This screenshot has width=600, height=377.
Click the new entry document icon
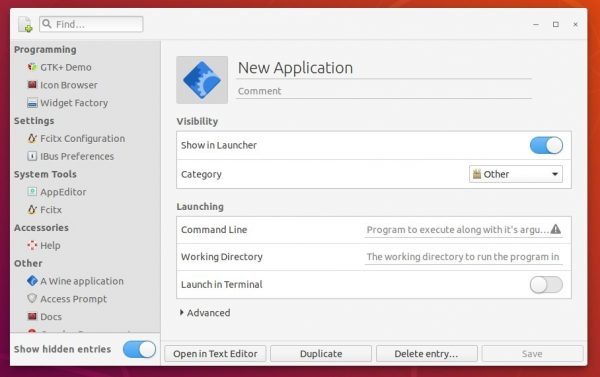pos(25,24)
